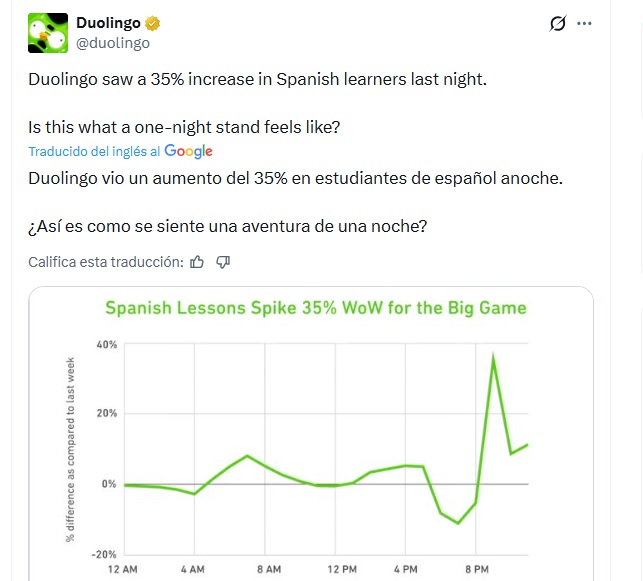Click the Spanish translation "Duolingo vio un aumento"
The image size is (643, 581).
pyautogui.click(x=296, y=178)
